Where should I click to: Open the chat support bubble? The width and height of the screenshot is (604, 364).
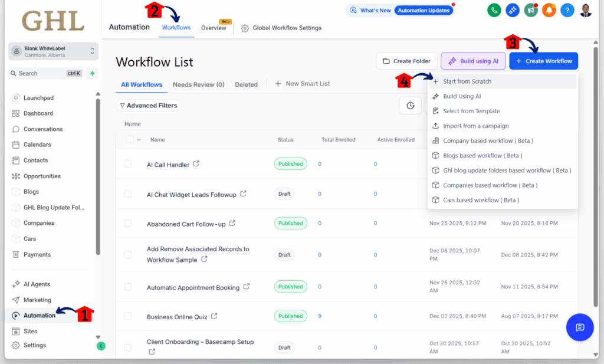(579, 327)
